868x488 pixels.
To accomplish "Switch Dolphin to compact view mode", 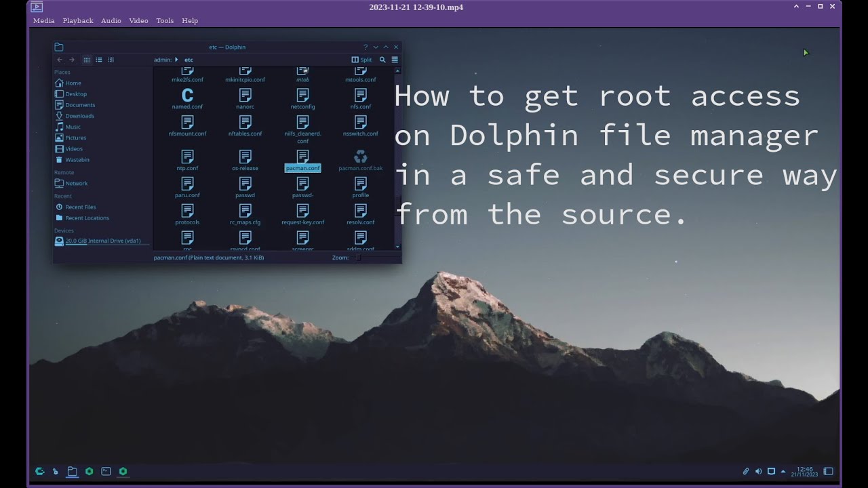I will click(99, 60).
